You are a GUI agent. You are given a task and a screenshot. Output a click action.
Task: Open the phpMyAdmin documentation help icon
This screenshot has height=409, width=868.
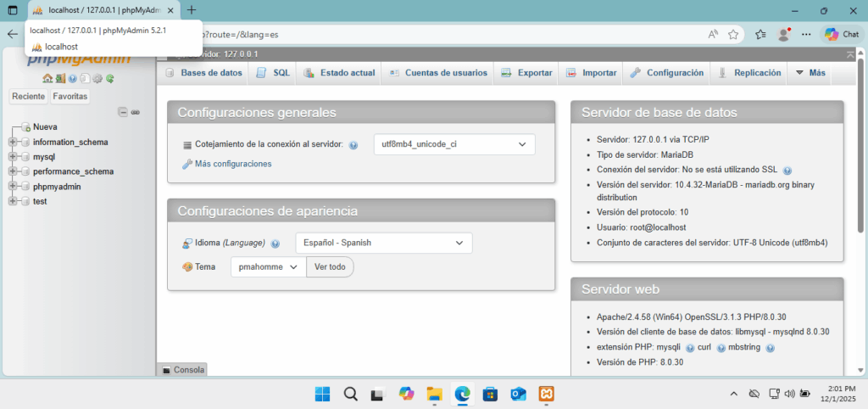click(x=73, y=78)
